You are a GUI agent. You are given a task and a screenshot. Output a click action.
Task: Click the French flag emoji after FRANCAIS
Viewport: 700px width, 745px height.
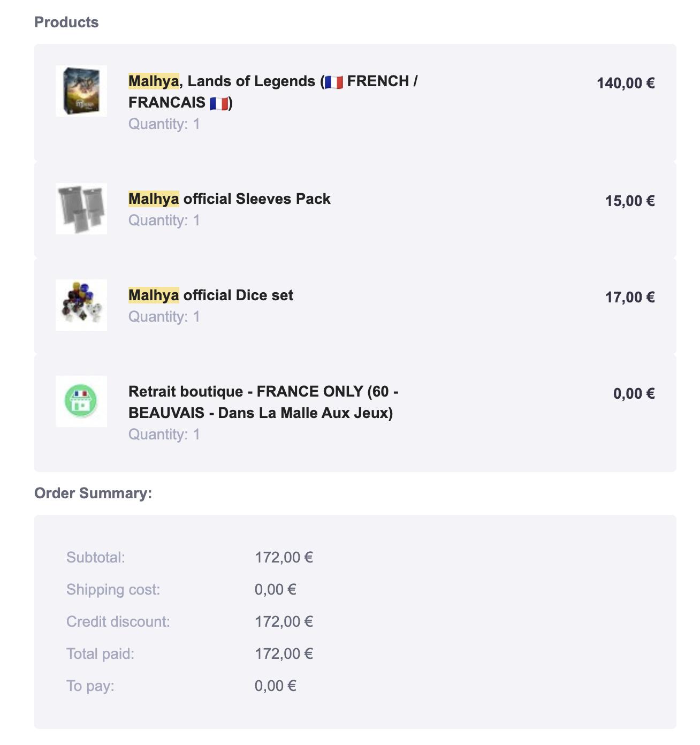coord(218,103)
